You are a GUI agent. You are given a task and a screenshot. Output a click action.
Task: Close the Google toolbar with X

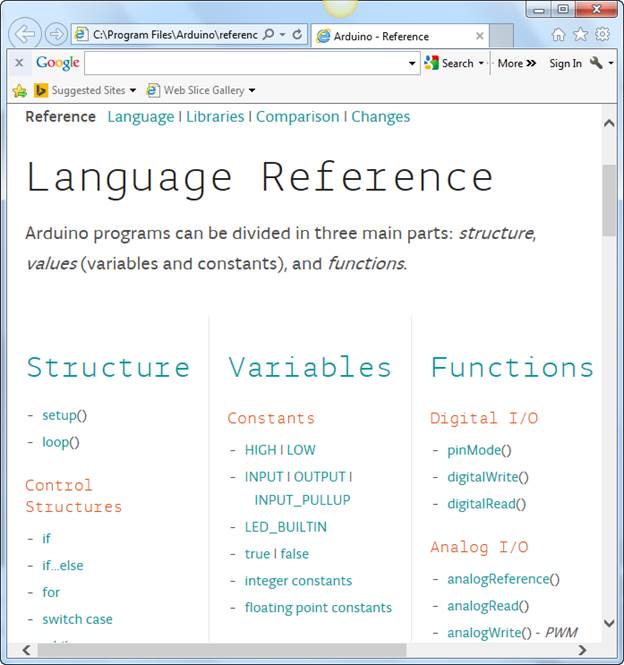[19, 63]
